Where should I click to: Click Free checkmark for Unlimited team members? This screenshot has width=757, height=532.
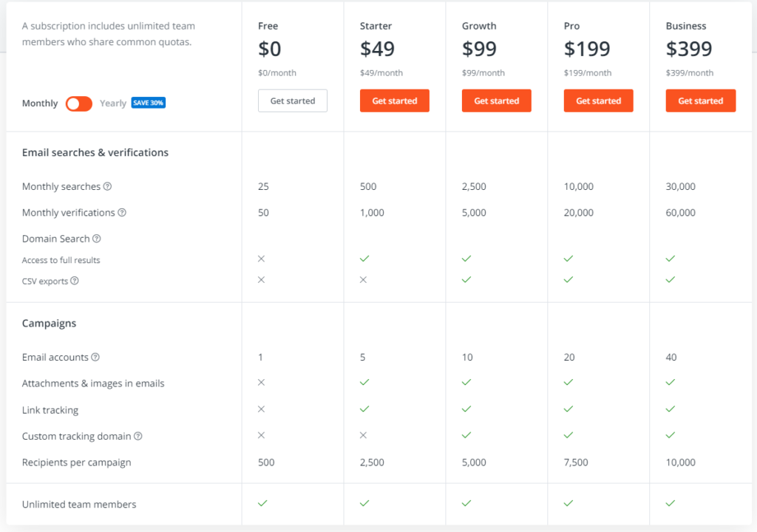pos(262,503)
